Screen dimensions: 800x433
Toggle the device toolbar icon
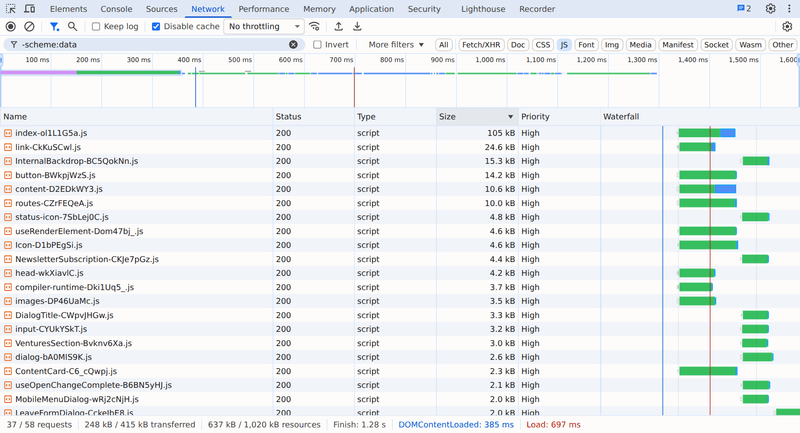click(x=30, y=9)
